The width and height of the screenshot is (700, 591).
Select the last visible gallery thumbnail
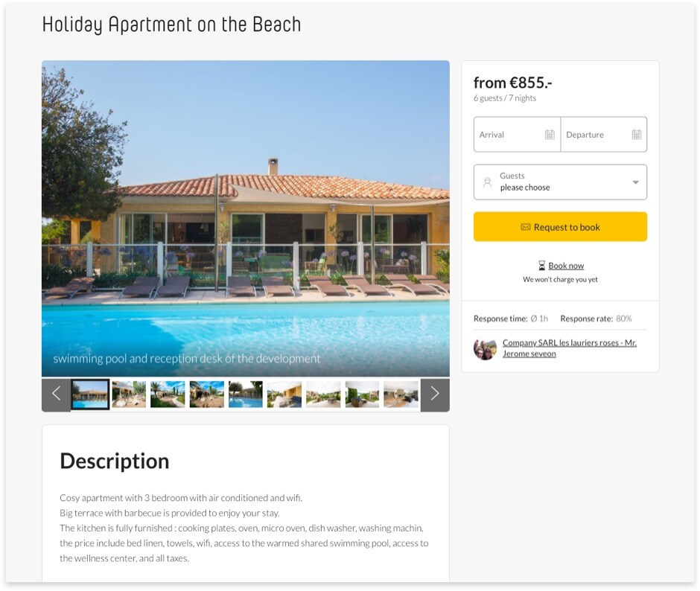click(x=401, y=394)
